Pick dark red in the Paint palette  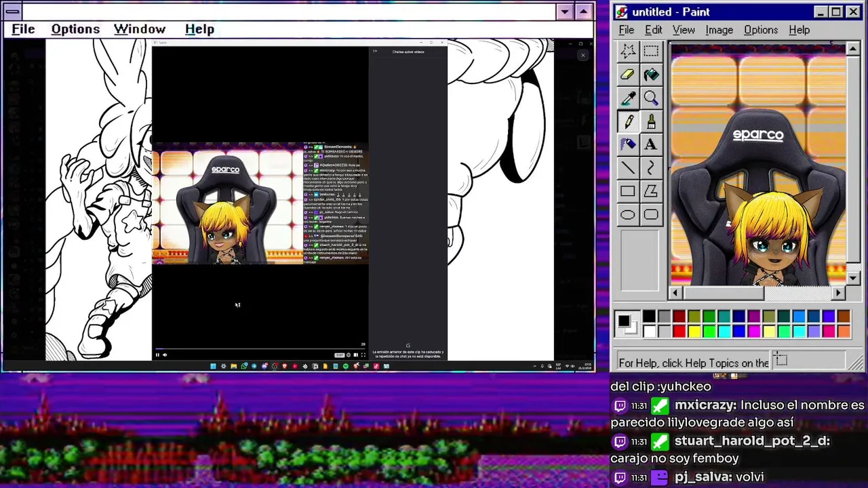(x=679, y=316)
